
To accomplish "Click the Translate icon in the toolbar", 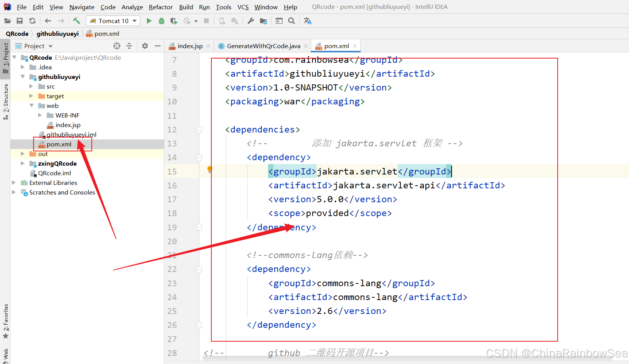I will (x=307, y=21).
